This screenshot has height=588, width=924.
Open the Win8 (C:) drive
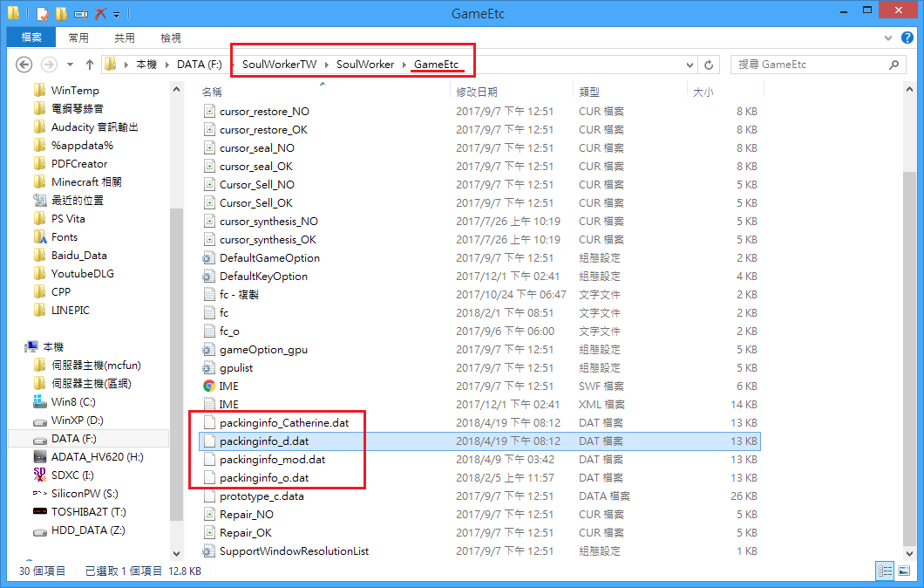[x=73, y=401]
